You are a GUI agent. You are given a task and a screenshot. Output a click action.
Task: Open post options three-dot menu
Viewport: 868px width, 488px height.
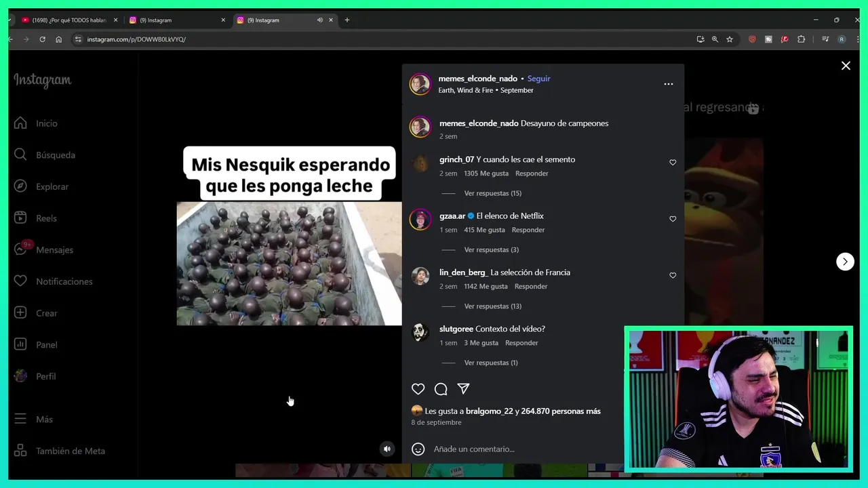668,84
